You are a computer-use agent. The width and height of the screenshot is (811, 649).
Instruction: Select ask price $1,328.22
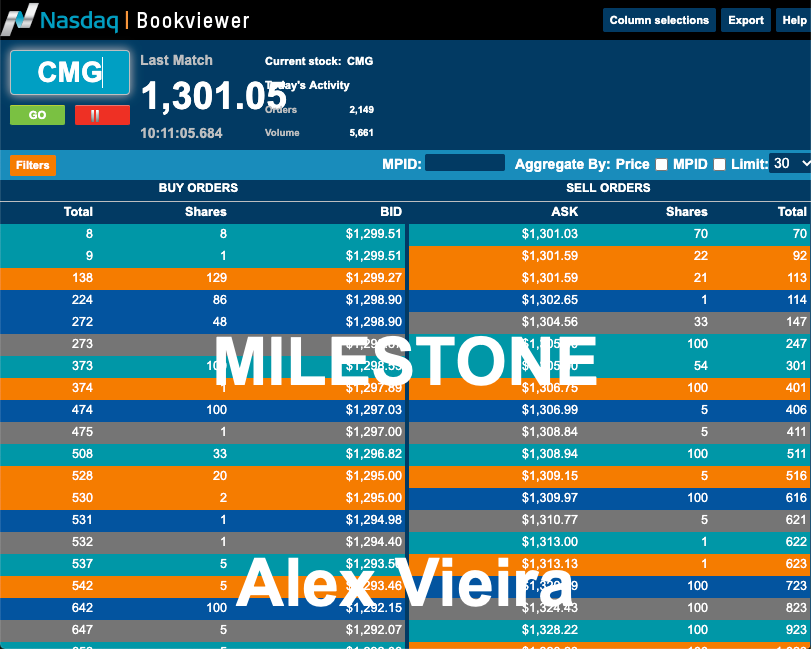tap(549, 629)
